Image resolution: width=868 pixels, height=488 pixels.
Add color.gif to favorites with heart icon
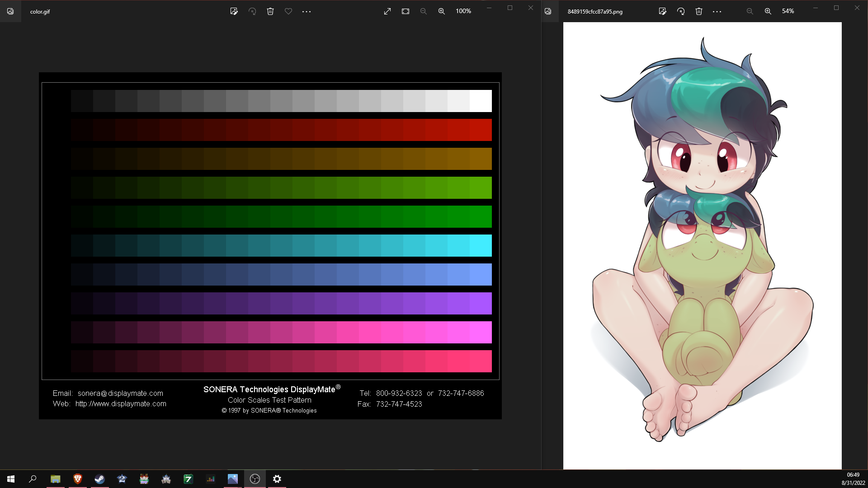coord(288,11)
